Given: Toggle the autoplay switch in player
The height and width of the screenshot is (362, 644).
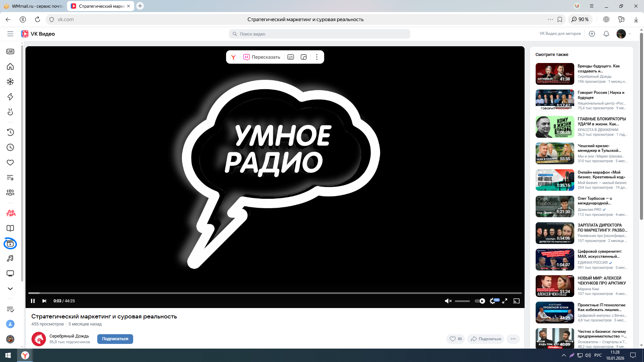Looking at the screenshot, I should (480, 301).
